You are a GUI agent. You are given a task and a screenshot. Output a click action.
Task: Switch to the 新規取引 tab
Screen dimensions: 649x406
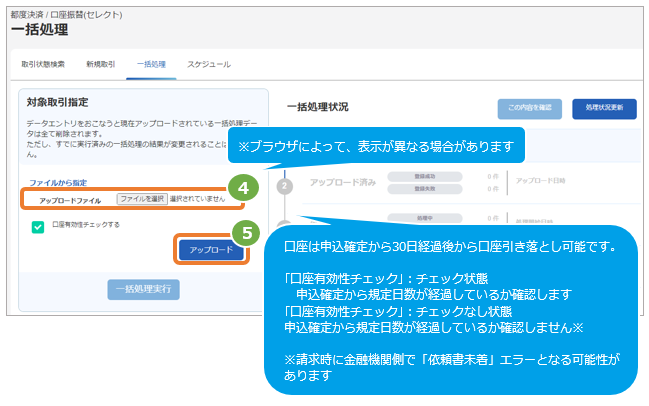coord(101,64)
